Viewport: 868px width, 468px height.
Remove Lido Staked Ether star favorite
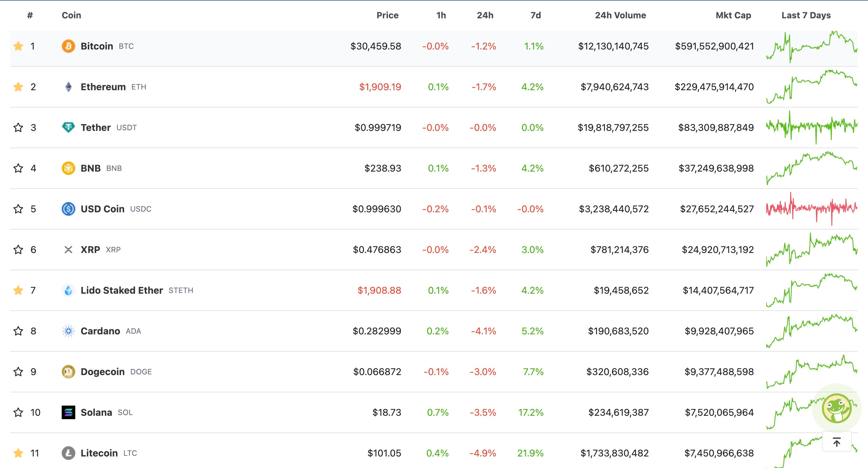pyautogui.click(x=18, y=290)
